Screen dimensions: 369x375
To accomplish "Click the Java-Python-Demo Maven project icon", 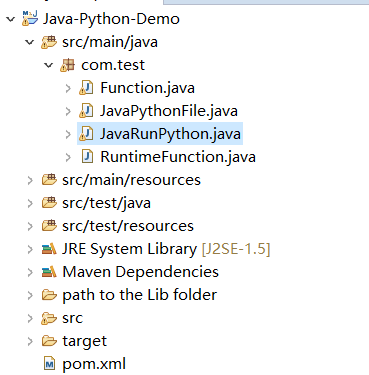I will coord(30,18).
